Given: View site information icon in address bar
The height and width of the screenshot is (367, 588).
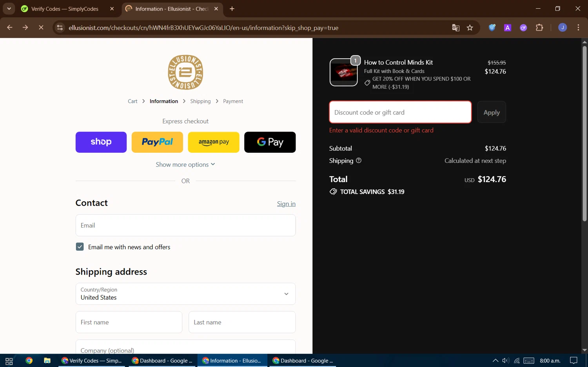Looking at the screenshot, I should point(60,27).
